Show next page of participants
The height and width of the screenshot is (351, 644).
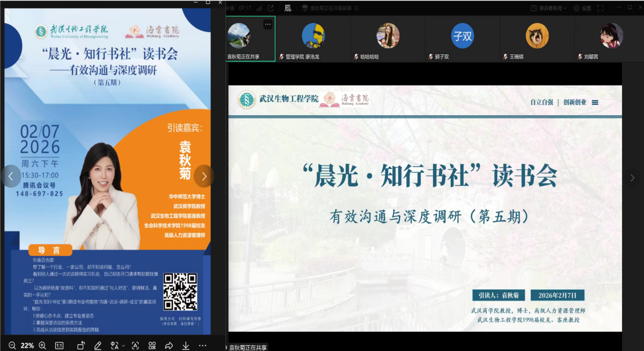pyautogui.click(x=632, y=178)
